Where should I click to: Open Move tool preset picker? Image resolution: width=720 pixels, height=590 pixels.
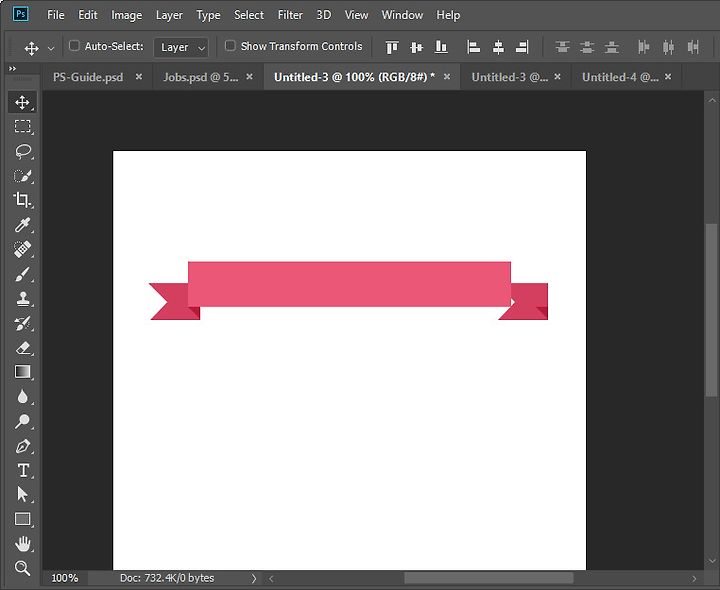coord(51,48)
